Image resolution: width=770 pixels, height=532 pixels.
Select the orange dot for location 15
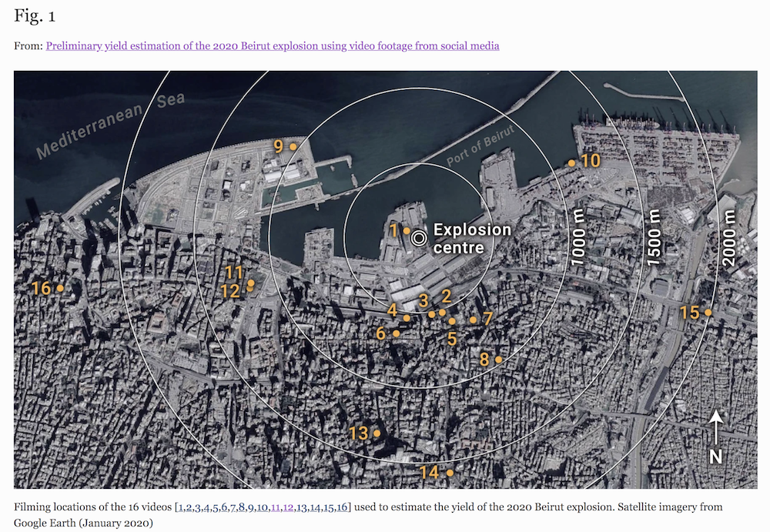coord(708,313)
